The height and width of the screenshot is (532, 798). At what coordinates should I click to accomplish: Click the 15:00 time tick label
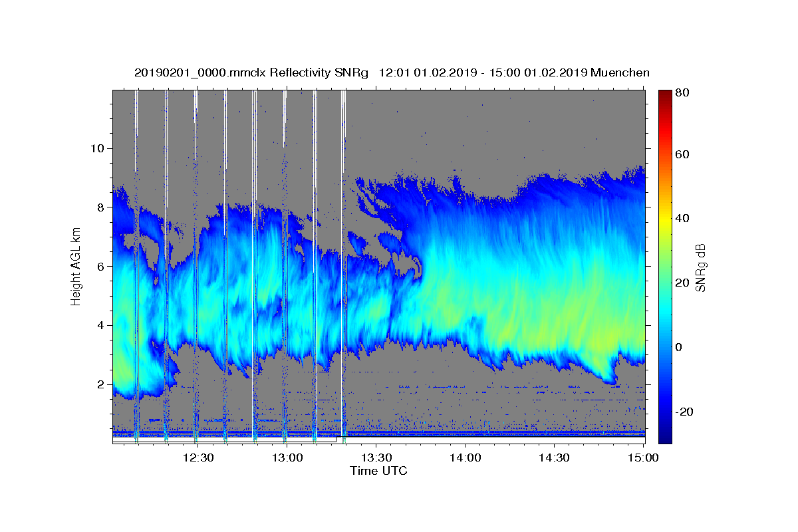[642, 458]
